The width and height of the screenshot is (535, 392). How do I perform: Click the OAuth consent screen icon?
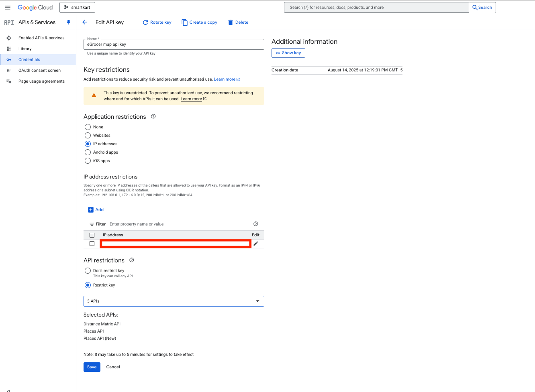[9, 70]
